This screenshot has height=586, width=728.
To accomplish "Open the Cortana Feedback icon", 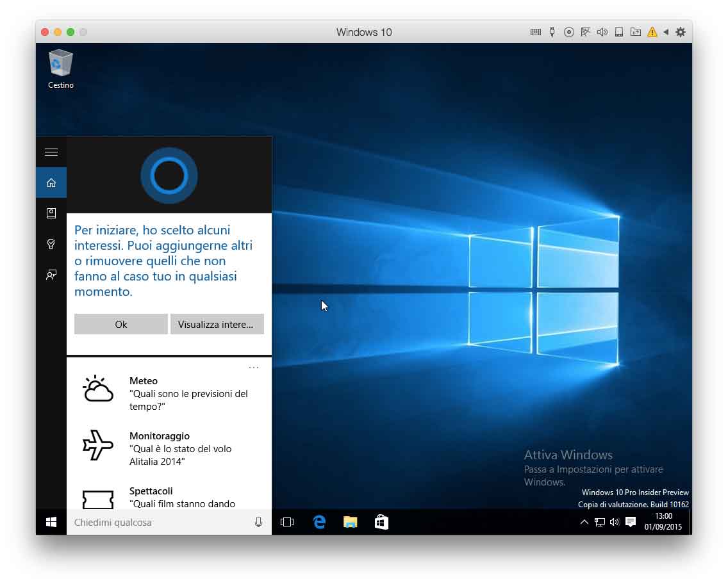I will point(51,275).
